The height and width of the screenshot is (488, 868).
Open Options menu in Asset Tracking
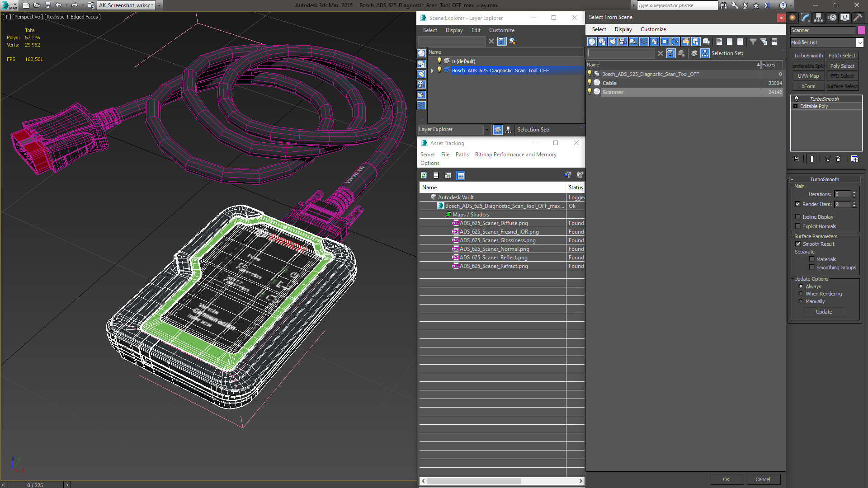point(429,163)
